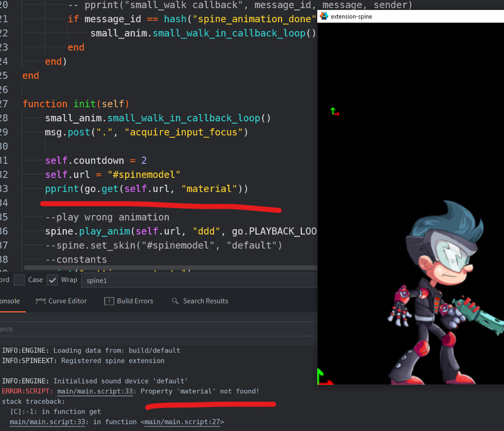Click the Search Results magnifier icon
The height and width of the screenshot is (431, 504).
(x=175, y=301)
